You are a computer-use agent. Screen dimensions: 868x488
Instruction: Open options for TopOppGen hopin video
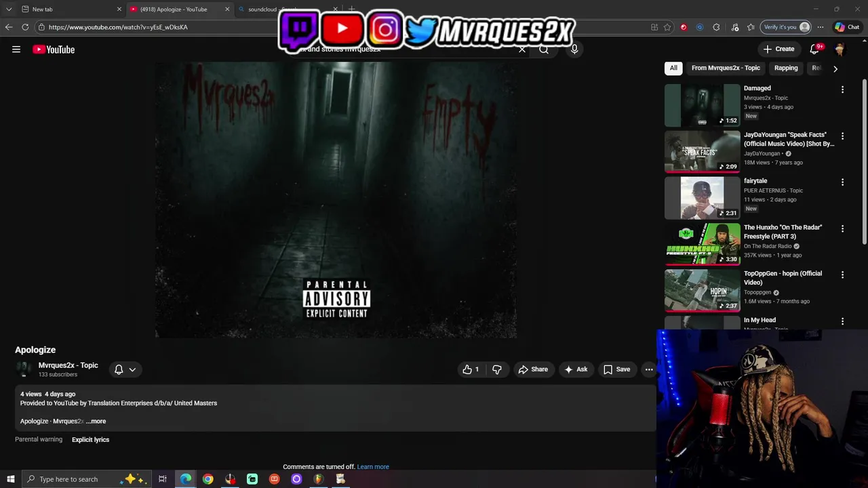(842, 274)
